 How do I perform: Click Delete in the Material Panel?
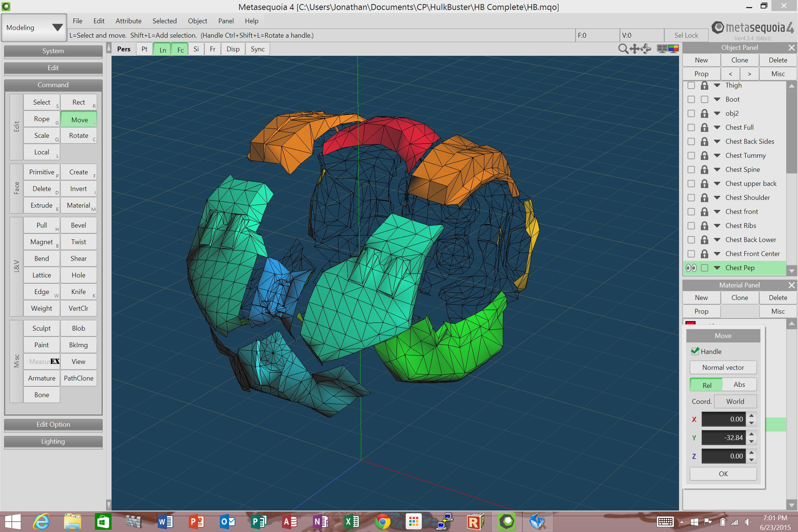click(778, 298)
